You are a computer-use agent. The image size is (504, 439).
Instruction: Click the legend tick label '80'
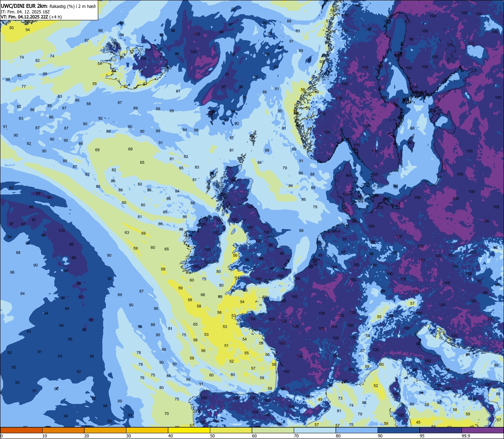tap(338, 436)
